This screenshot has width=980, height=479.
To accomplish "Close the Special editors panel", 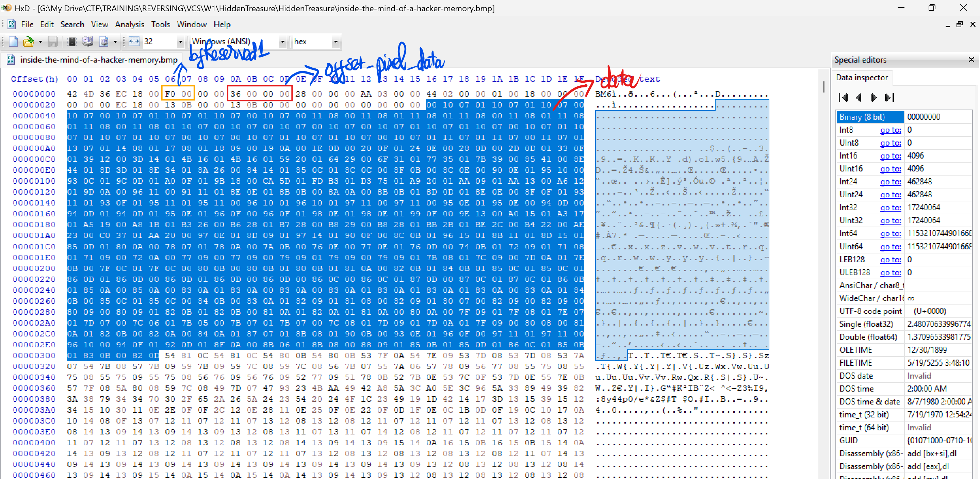I will click(x=971, y=60).
